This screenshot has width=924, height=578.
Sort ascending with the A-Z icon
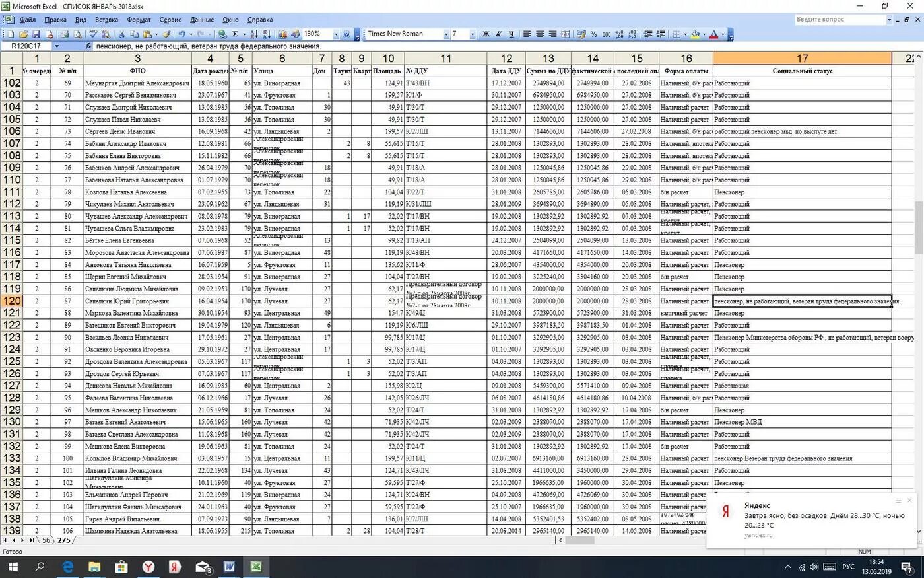[x=254, y=34]
